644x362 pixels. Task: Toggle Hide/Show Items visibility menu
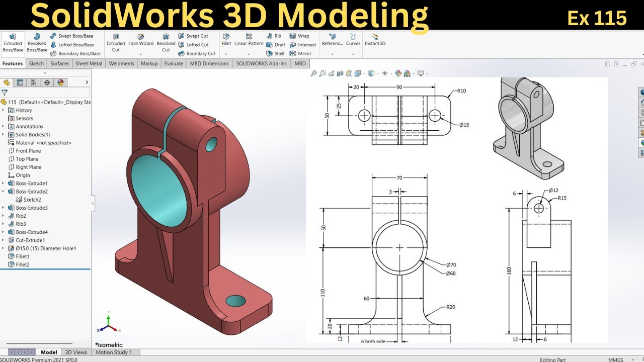tap(385, 73)
